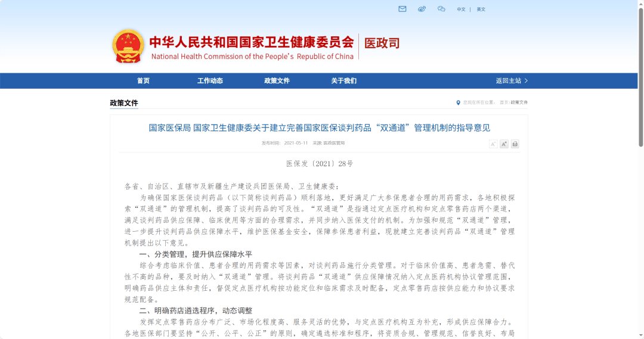Click document number 医保发〔2021〕28号
Viewport: 644px width, 339px height.
click(x=320, y=164)
